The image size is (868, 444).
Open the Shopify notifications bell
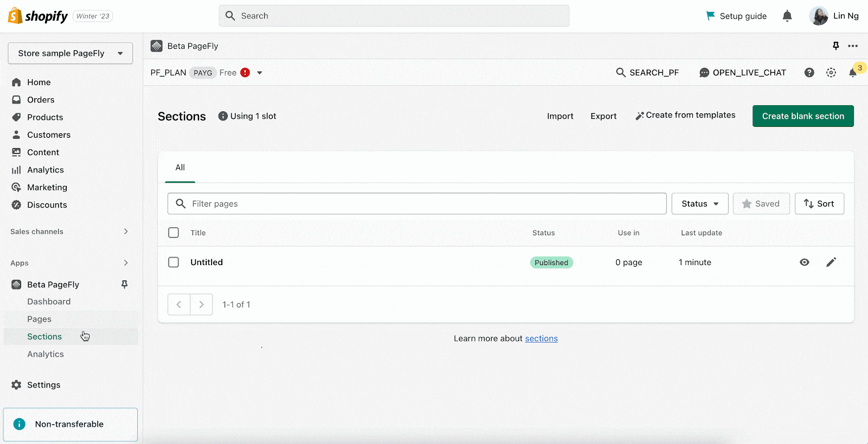coord(787,16)
